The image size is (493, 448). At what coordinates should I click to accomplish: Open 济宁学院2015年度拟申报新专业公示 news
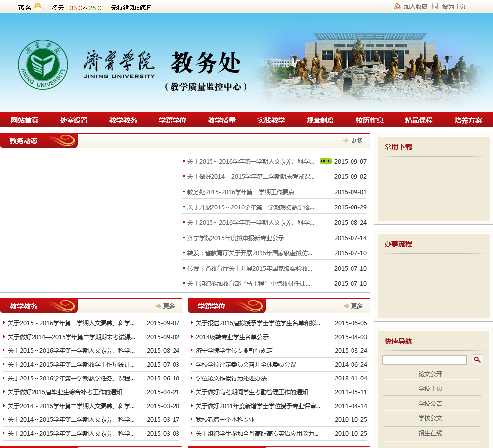tap(236, 238)
